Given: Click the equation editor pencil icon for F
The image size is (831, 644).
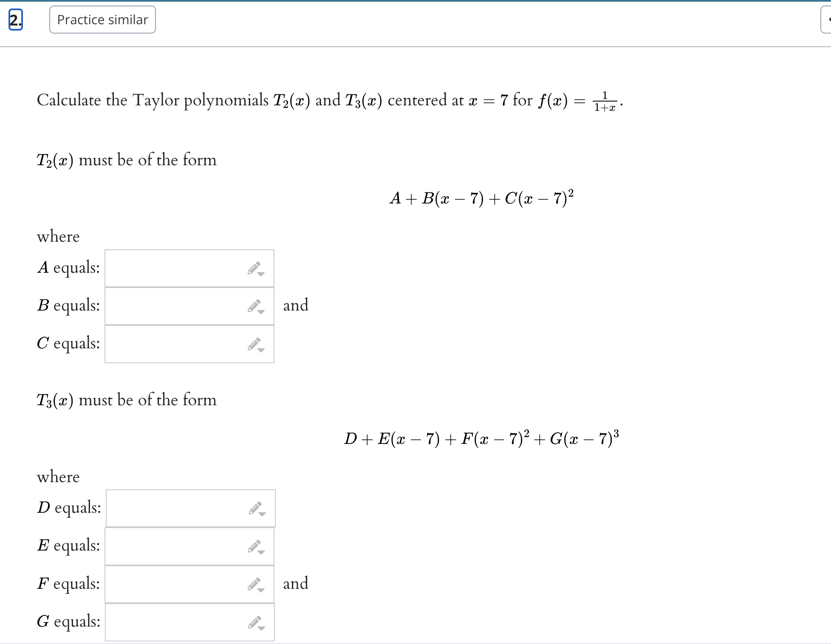Looking at the screenshot, I should [254, 583].
